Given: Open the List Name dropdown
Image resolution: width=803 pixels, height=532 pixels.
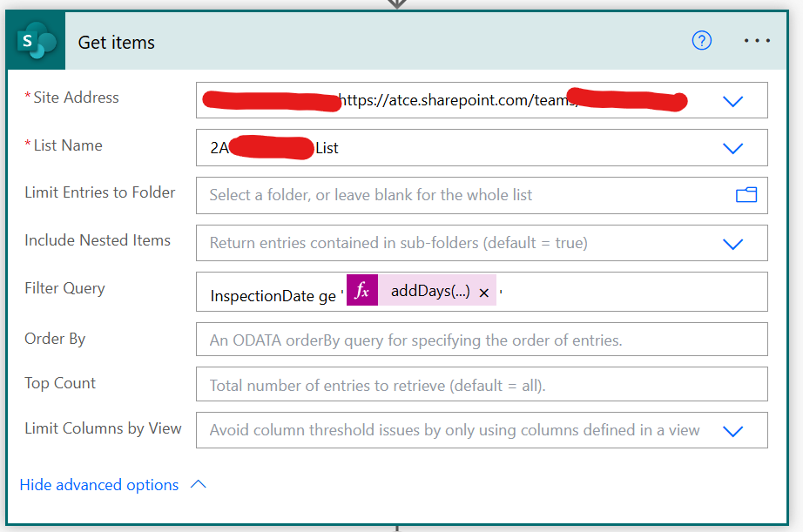Looking at the screenshot, I should tap(732, 147).
